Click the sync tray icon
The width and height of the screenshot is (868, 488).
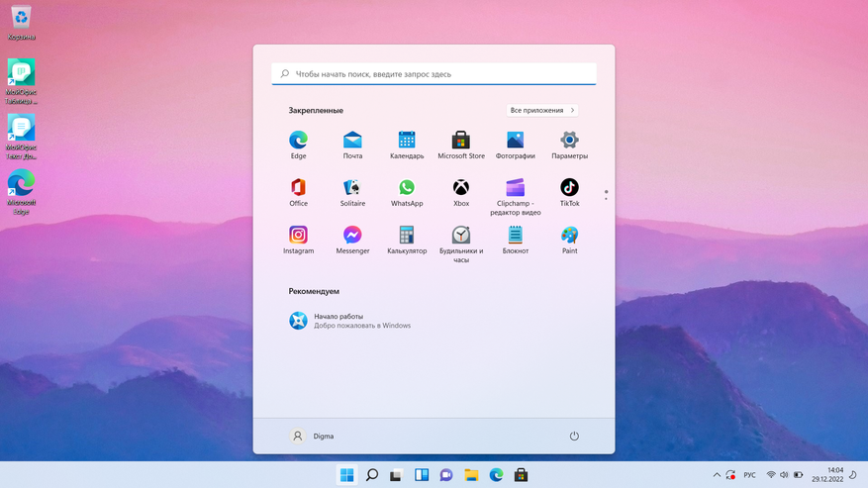pyautogui.click(x=730, y=475)
